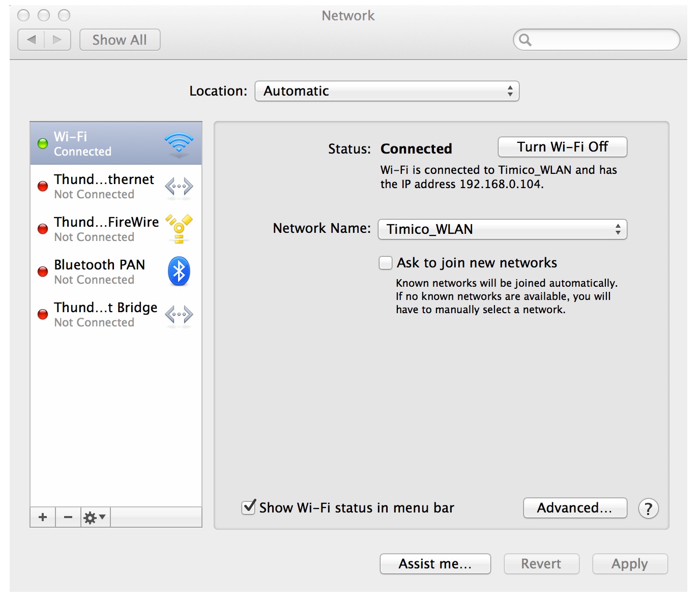700x604 pixels.
Task: Remove selected service with minus button
Action: [68, 517]
